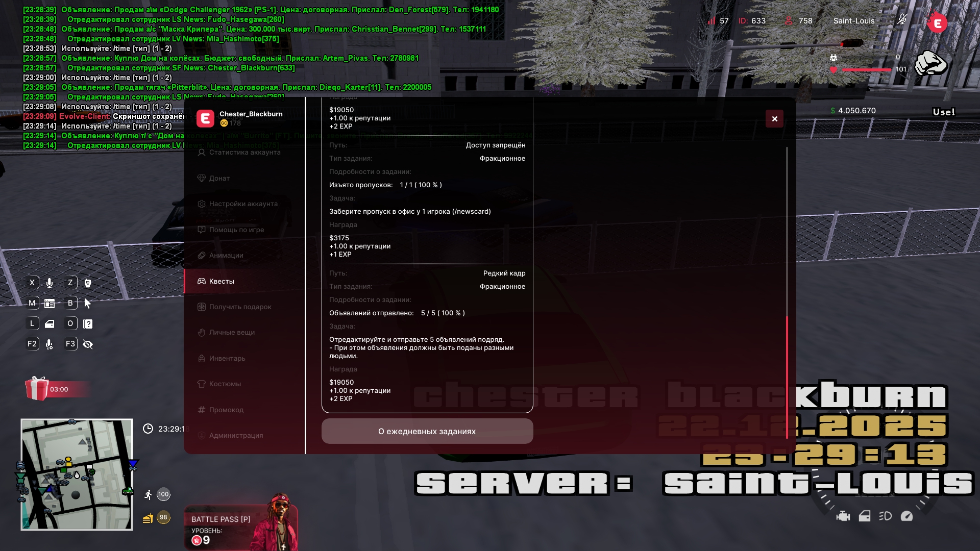Close the quests panel with X button
This screenshot has width=980, height=551.
(774, 119)
